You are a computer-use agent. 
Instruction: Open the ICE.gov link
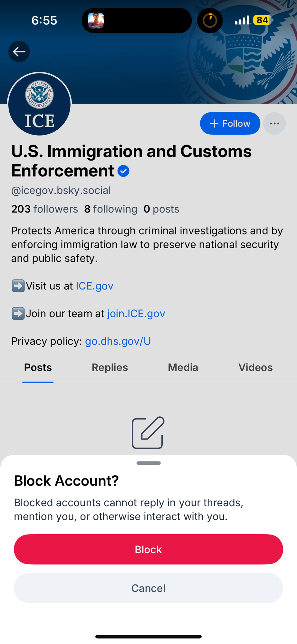95,286
